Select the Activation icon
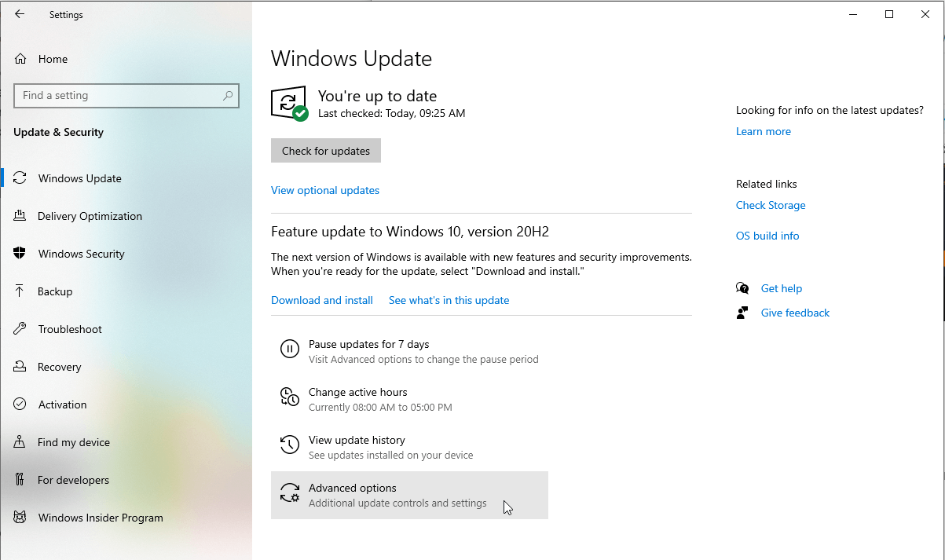The width and height of the screenshot is (945, 560). 20,404
